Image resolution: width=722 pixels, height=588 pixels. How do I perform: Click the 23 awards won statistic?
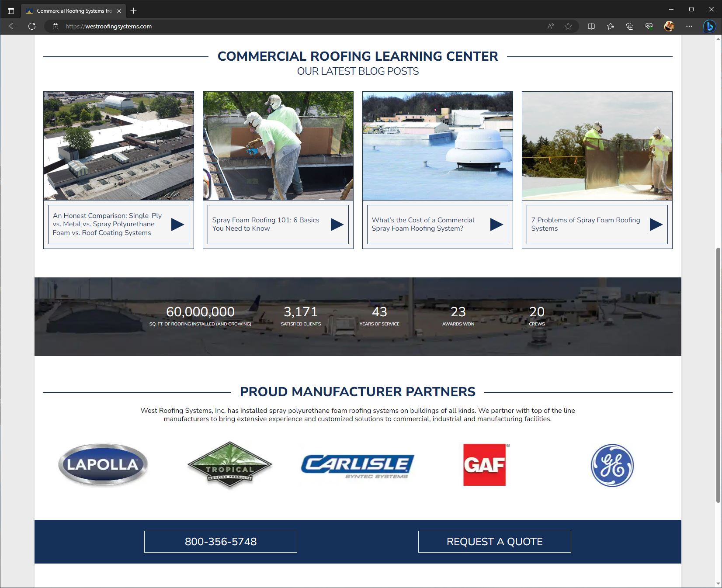pos(458,316)
